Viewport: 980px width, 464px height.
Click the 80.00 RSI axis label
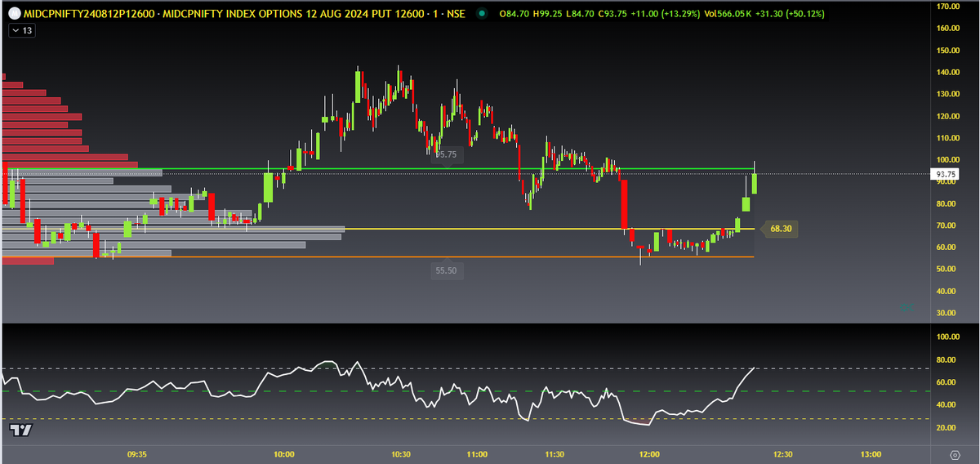[947, 359]
